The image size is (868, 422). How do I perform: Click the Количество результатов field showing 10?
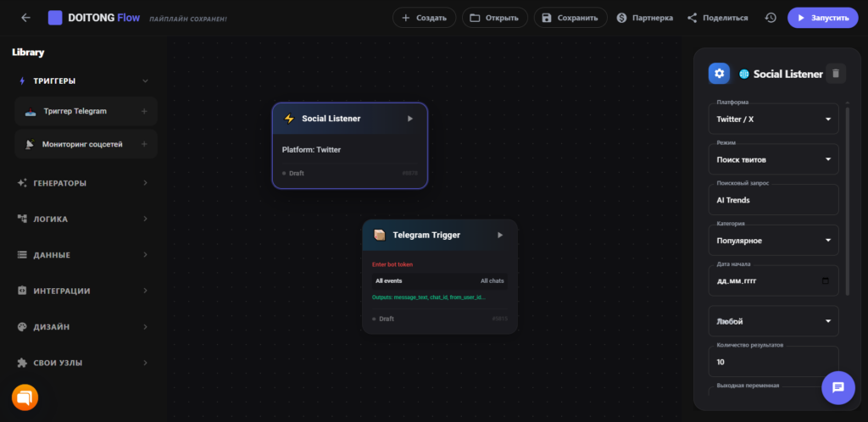(773, 362)
